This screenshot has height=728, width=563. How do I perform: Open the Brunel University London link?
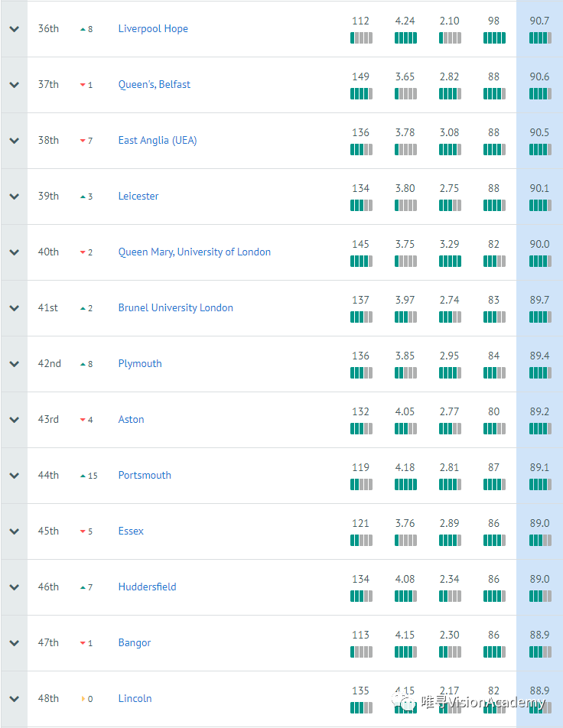[176, 308]
